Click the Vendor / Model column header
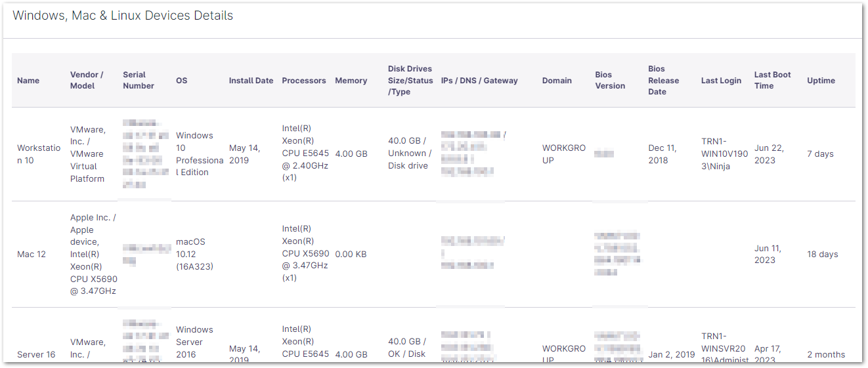Viewport: 868px width, 368px height. point(87,80)
